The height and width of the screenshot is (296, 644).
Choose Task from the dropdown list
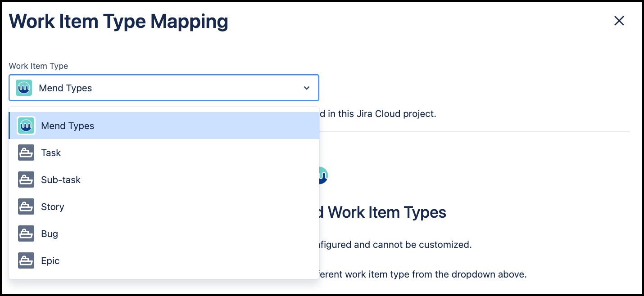coord(51,153)
